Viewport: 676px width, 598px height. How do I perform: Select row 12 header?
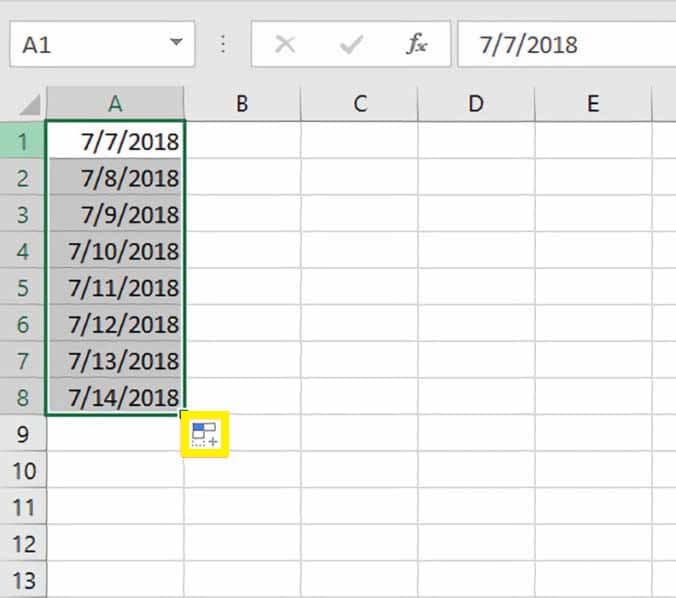pyautogui.click(x=23, y=544)
